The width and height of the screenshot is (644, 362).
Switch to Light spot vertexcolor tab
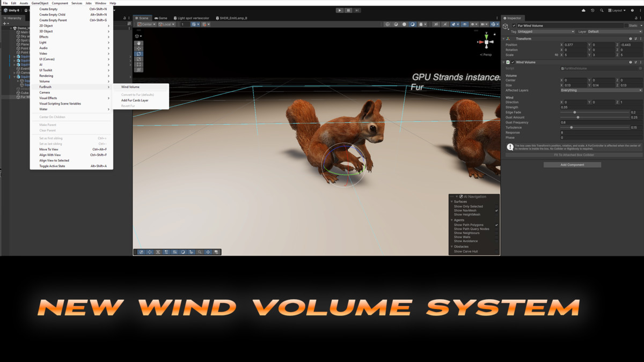click(x=192, y=18)
